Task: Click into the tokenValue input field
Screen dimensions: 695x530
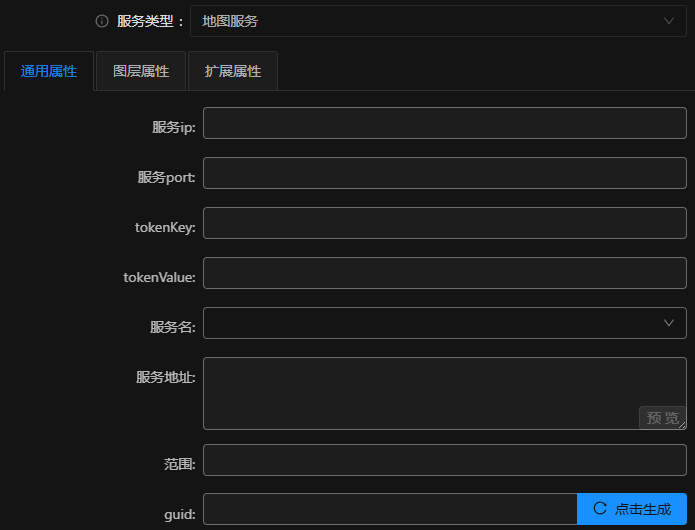Action: 445,273
